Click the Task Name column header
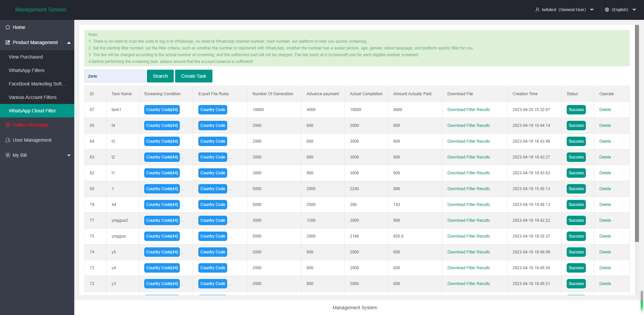The width and height of the screenshot is (644, 315). (x=122, y=94)
